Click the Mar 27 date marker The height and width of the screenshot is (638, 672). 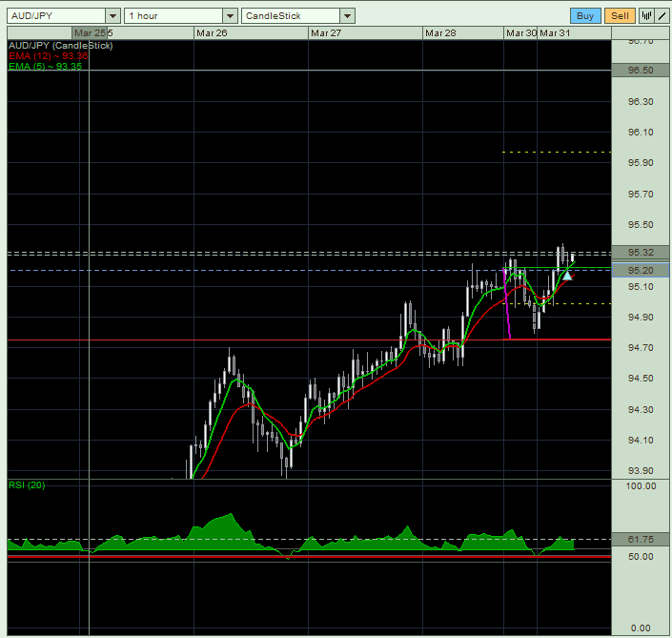pyautogui.click(x=326, y=33)
